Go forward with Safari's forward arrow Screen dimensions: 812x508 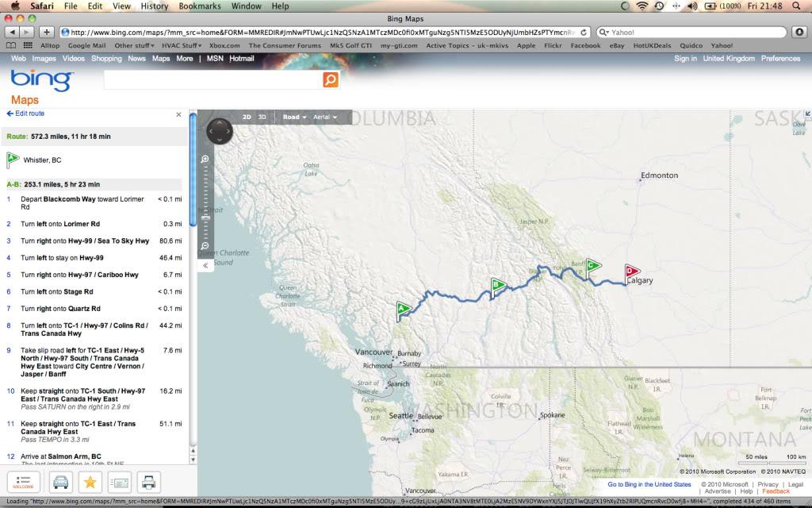pos(26,32)
